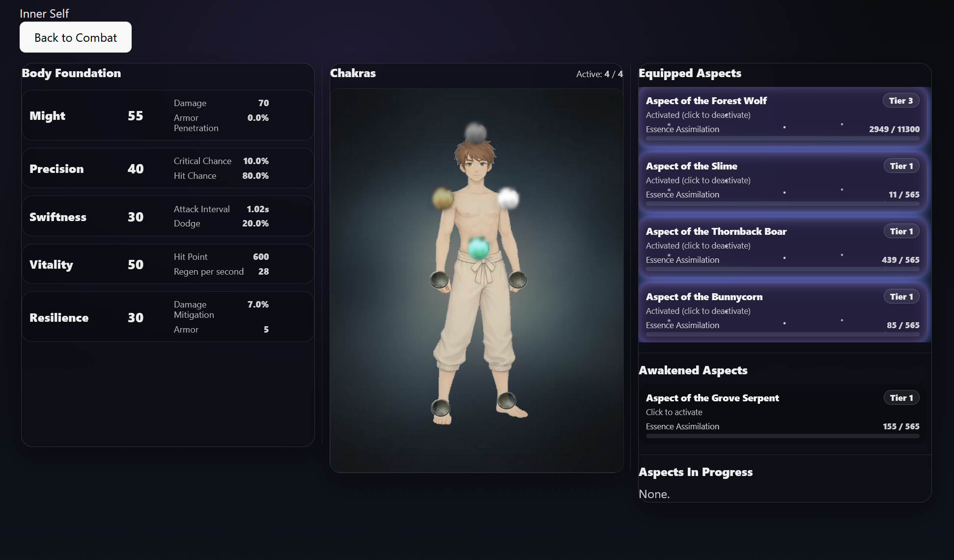Select the empty chakra slot at left ankle
Image resolution: width=954 pixels, height=560 pixels.
[x=506, y=400]
